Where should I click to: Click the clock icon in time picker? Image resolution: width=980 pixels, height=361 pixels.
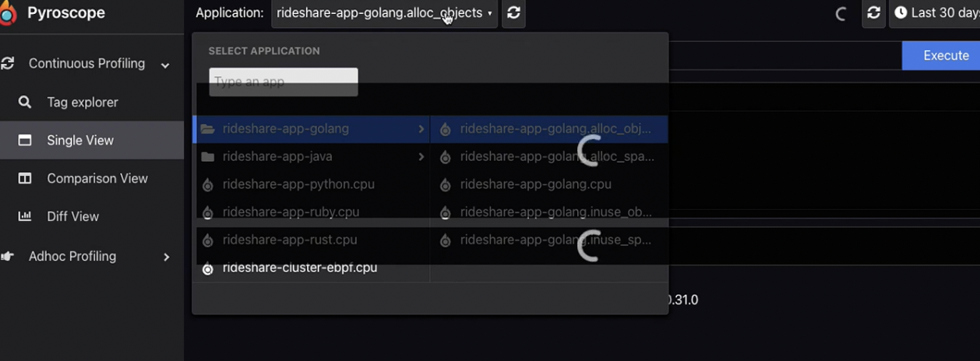[x=901, y=13]
